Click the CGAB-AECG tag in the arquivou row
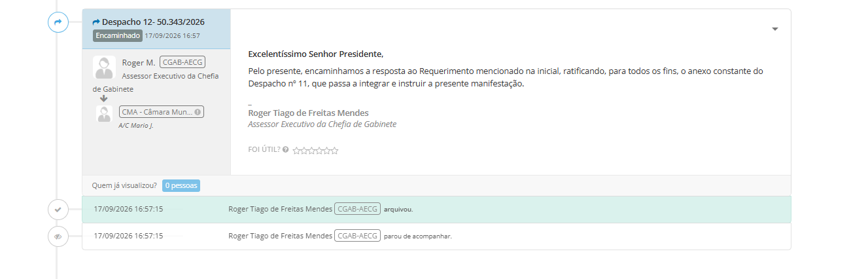This screenshot has width=868, height=279. pos(357,210)
